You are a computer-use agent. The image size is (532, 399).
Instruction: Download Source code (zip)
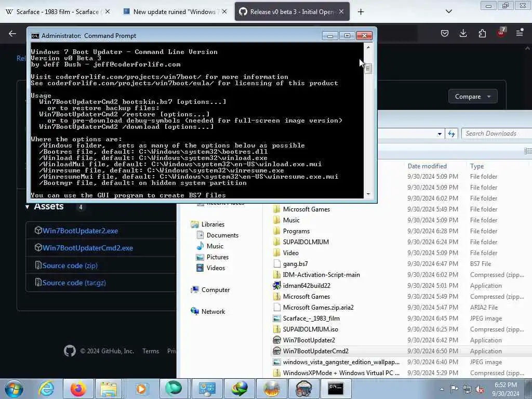(x=70, y=265)
